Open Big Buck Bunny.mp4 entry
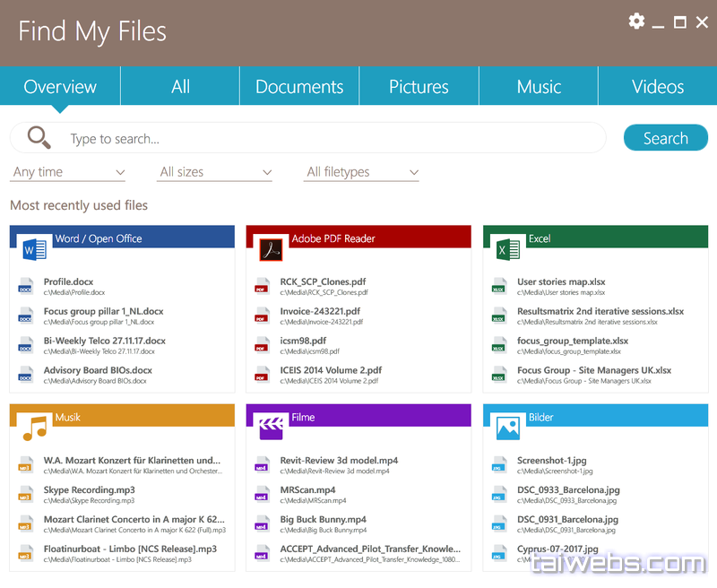Screen dimensions: 717x588 coord(323,519)
